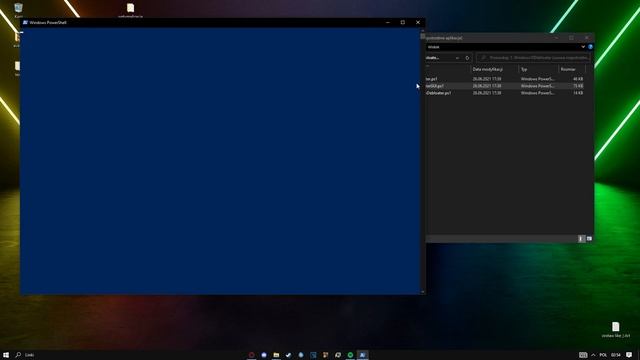Image resolution: width=640 pixels, height=360 pixels.
Task: Select the text file icon at the top of the desktop
Action: (130, 8)
